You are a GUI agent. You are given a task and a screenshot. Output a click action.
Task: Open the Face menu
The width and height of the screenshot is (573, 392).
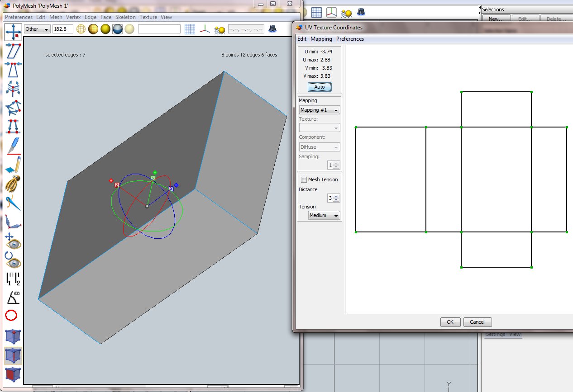(x=106, y=17)
